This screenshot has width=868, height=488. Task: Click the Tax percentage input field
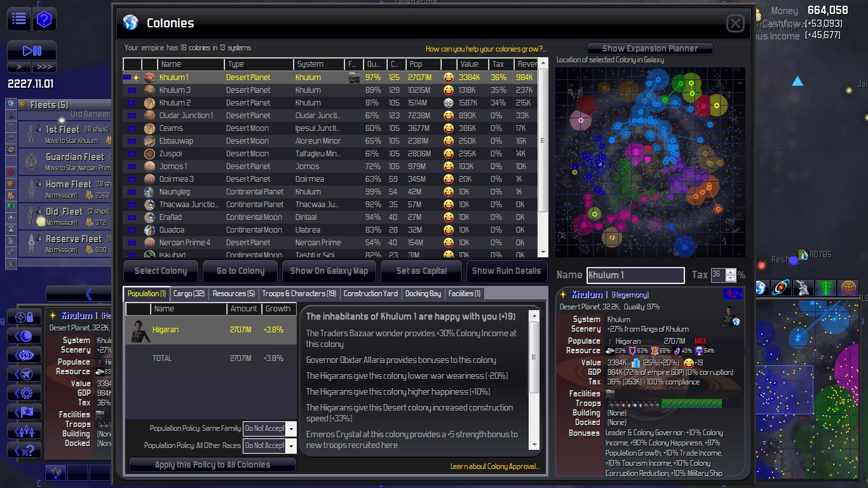[718, 275]
